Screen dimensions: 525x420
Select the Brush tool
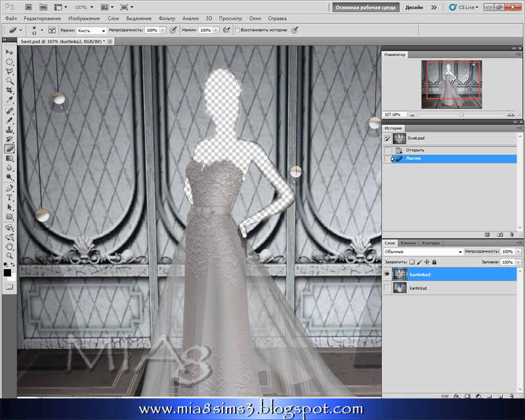pyautogui.click(x=9, y=120)
